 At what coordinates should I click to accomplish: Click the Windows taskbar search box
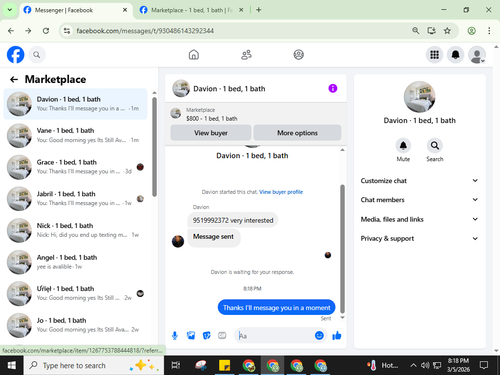click(x=94, y=365)
